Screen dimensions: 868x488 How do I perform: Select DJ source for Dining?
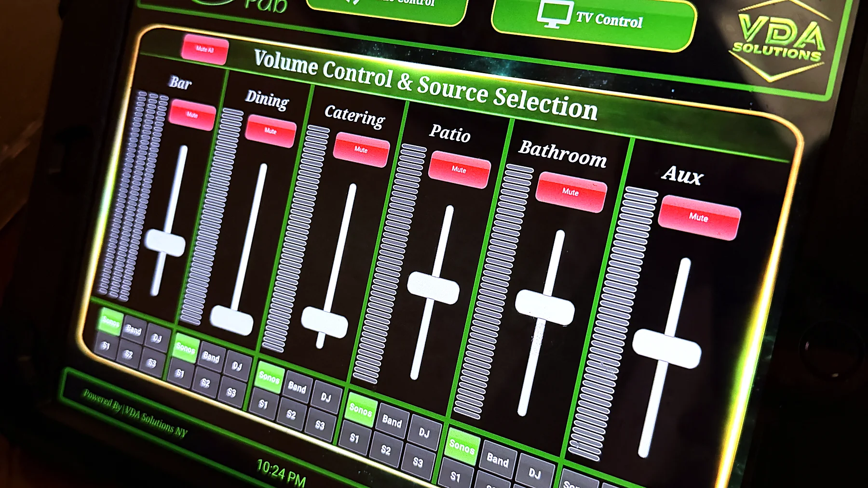point(237,366)
